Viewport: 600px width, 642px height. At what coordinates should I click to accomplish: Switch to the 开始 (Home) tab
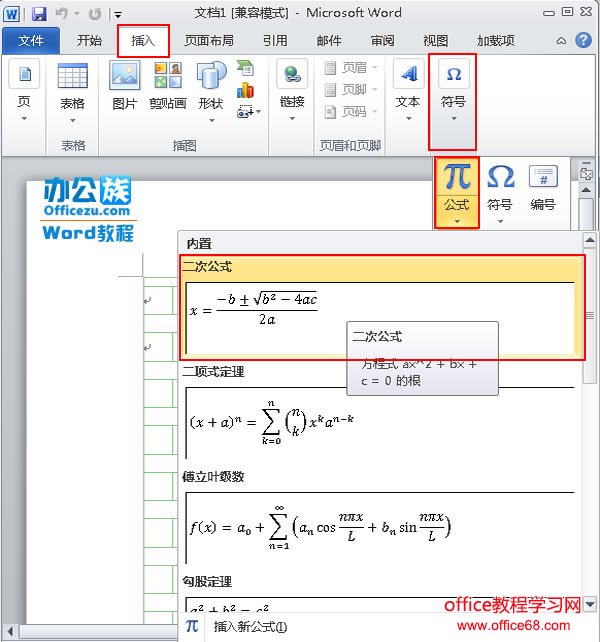pos(89,41)
